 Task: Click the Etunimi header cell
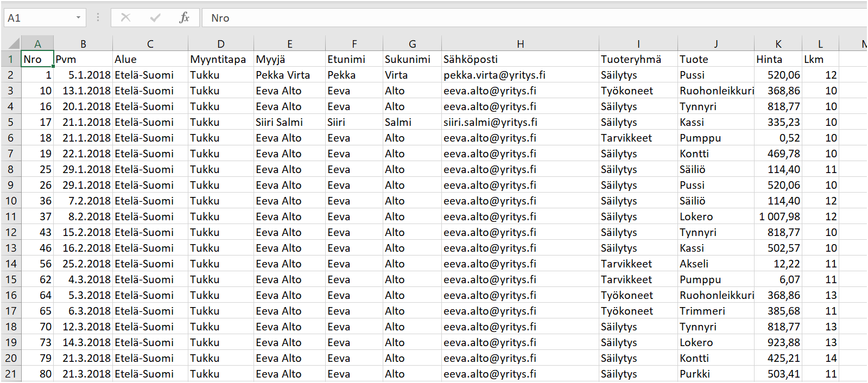(x=354, y=59)
